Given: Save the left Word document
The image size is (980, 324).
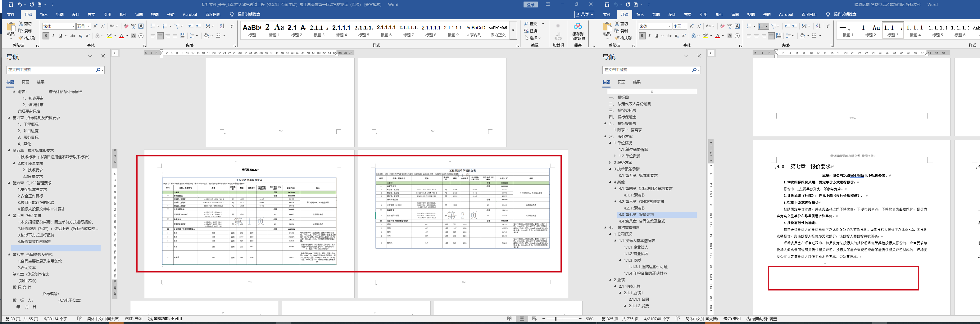Looking at the screenshot, I should coord(11,5).
